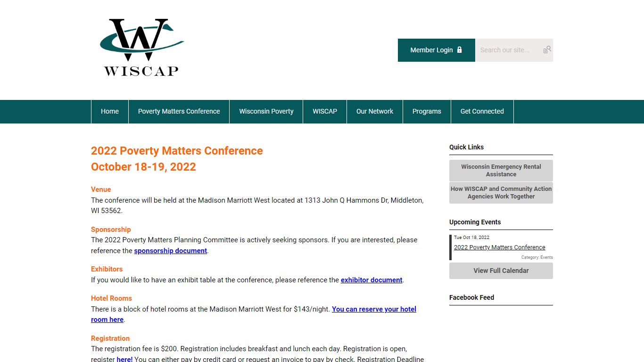The image size is (644, 362).
Task: Click the View Full Calendar button
Action: pyautogui.click(x=501, y=271)
